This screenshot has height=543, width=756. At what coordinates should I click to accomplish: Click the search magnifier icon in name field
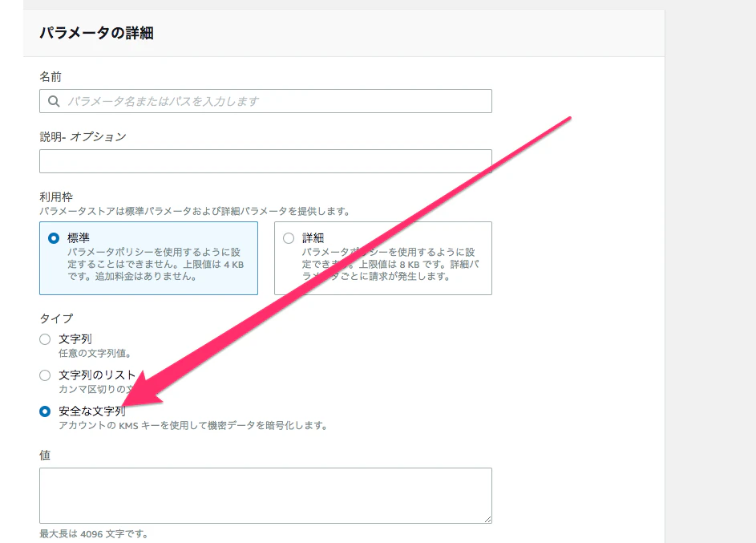[54, 101]
